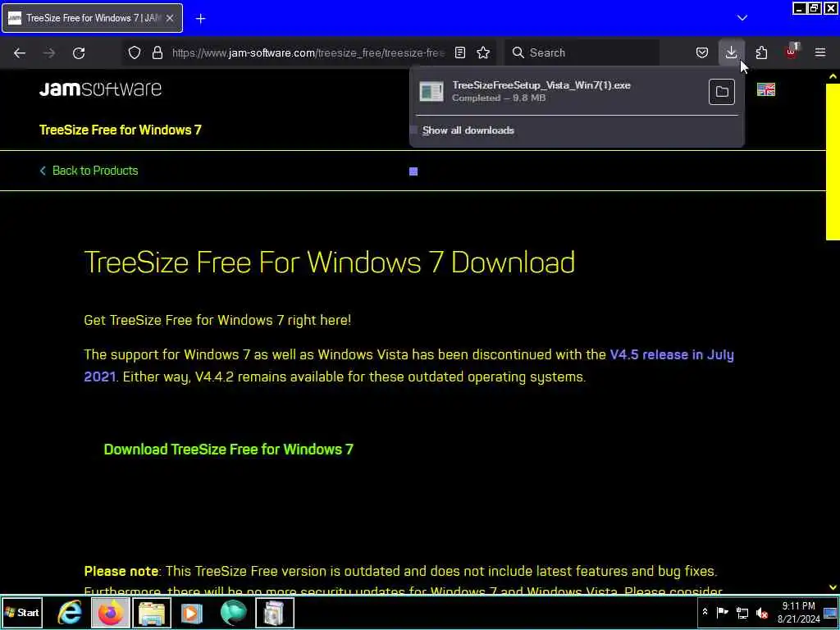
Task: Focus the Search box
Action: 582,52
